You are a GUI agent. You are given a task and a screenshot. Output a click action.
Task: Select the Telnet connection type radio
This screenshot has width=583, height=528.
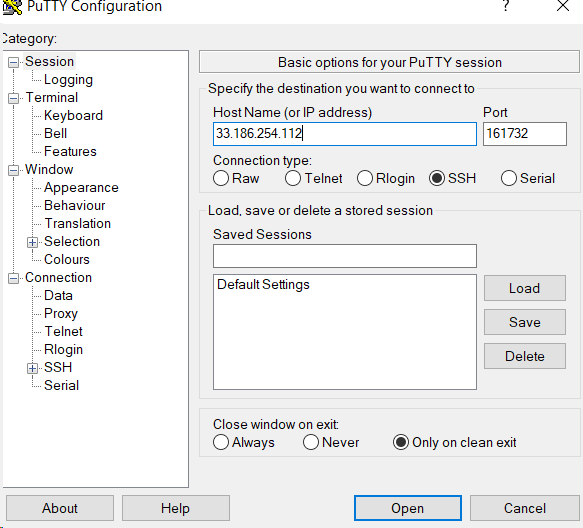(x=293, y=178)
